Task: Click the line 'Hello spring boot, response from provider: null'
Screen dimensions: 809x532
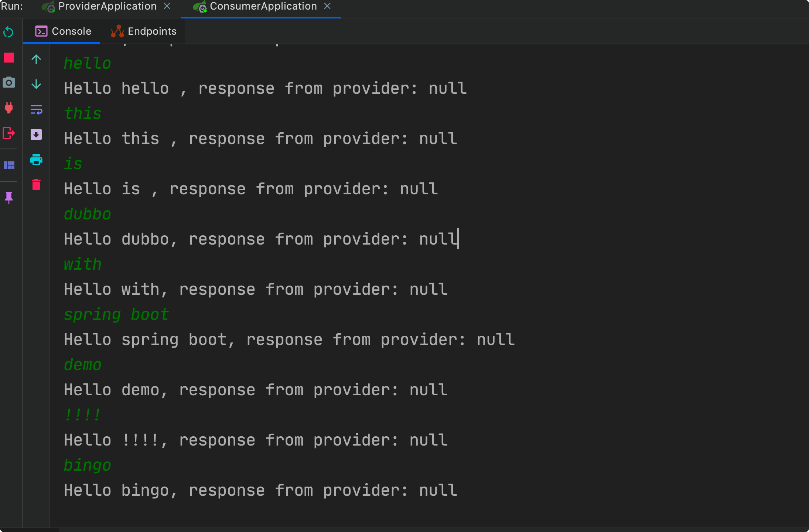Action: 290,340
